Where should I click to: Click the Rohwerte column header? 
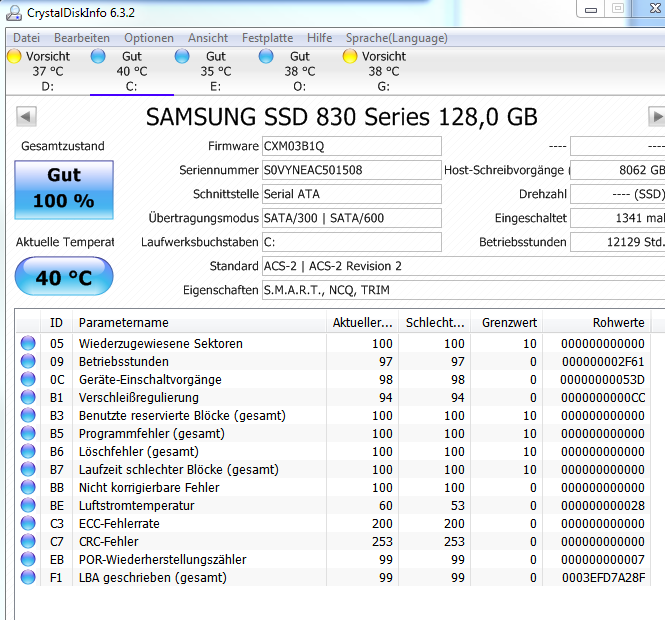tap(597, 323)
